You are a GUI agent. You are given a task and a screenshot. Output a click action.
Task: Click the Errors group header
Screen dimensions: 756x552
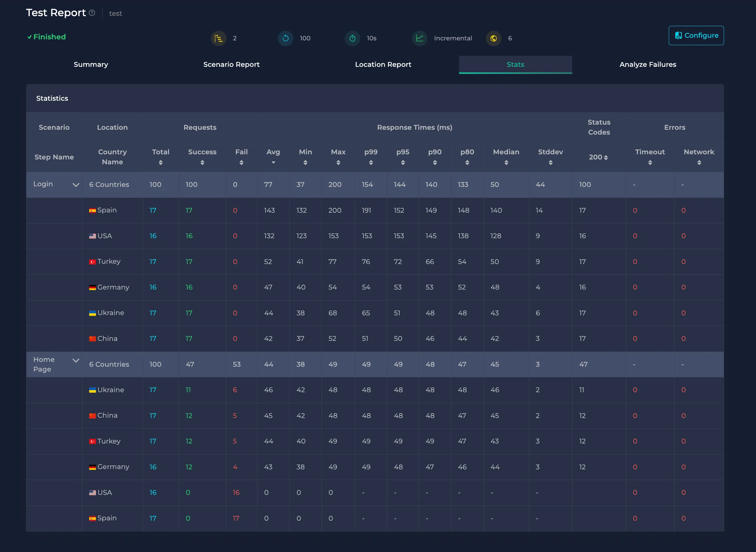(674, 127)
